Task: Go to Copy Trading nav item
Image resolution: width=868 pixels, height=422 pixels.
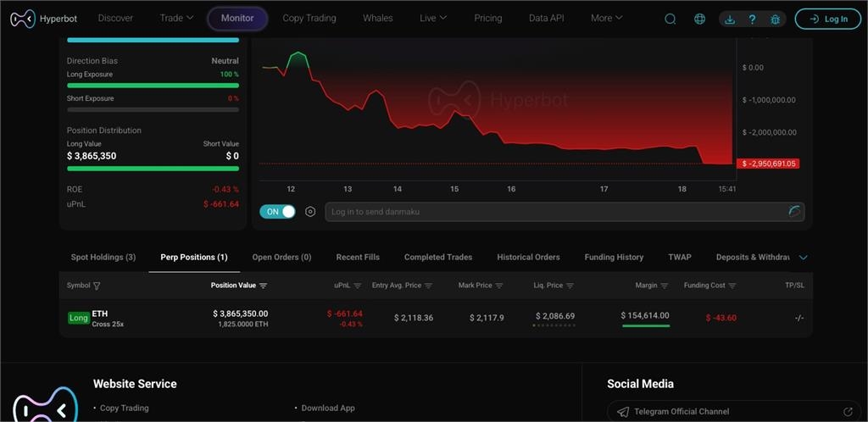Action: click(x=309, y=19)
